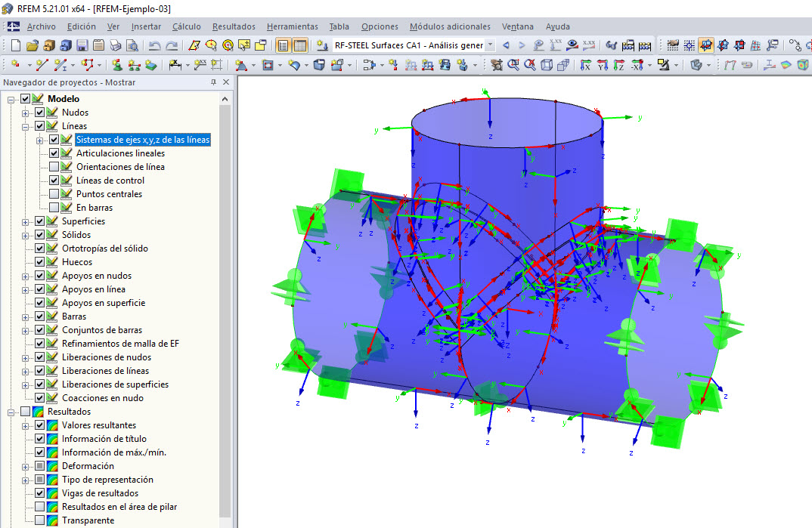Uncheck the Huecos checkbox

[40, 261]
